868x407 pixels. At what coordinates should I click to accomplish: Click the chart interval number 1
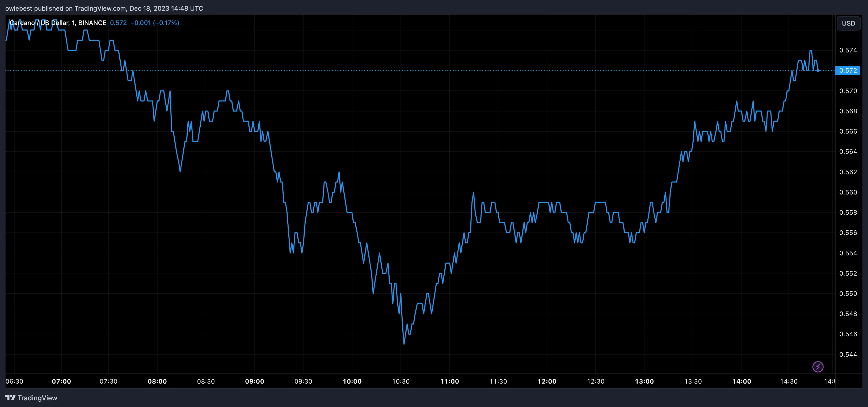click(x=73, y=23)
